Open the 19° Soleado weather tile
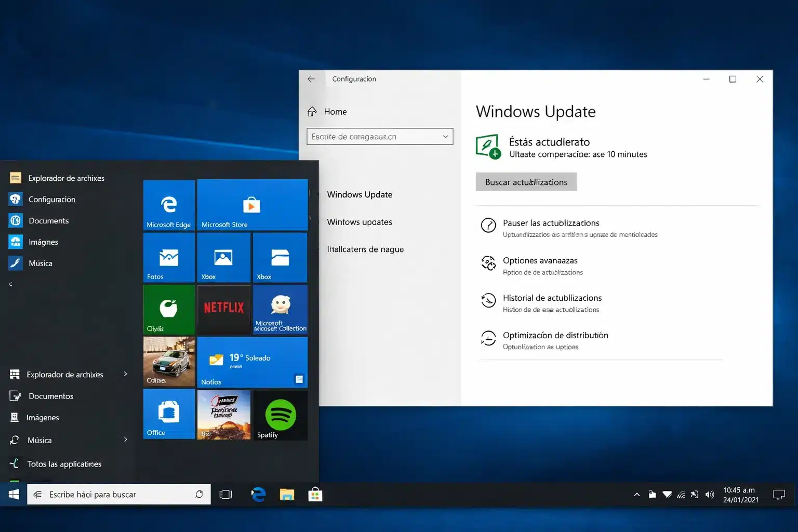Viewport: 798px width, 532px height. (x=252, y=362)
